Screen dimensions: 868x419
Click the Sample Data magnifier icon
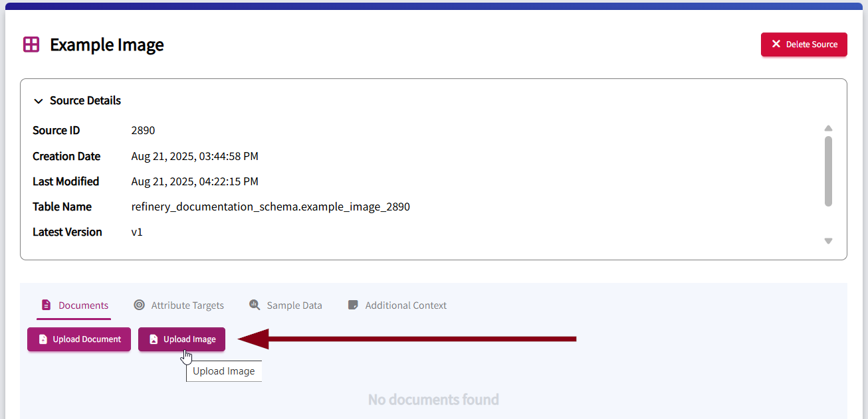tap(255, 305)
